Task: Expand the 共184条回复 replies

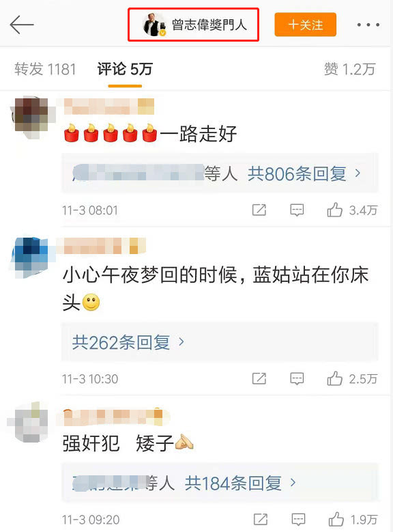Action: (x=240, y=483)
